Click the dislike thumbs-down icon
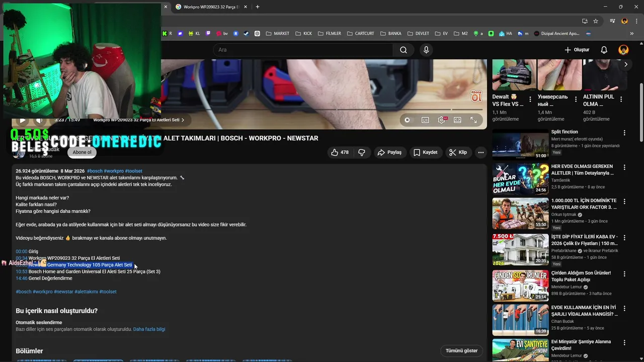644x362 pixels. (361, 152)
